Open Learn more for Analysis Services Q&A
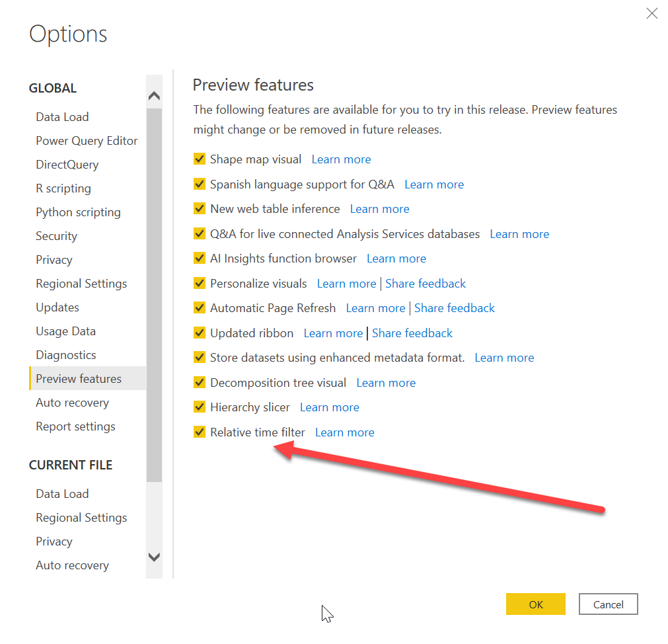 pyautogui.click(x=519, y=234)
